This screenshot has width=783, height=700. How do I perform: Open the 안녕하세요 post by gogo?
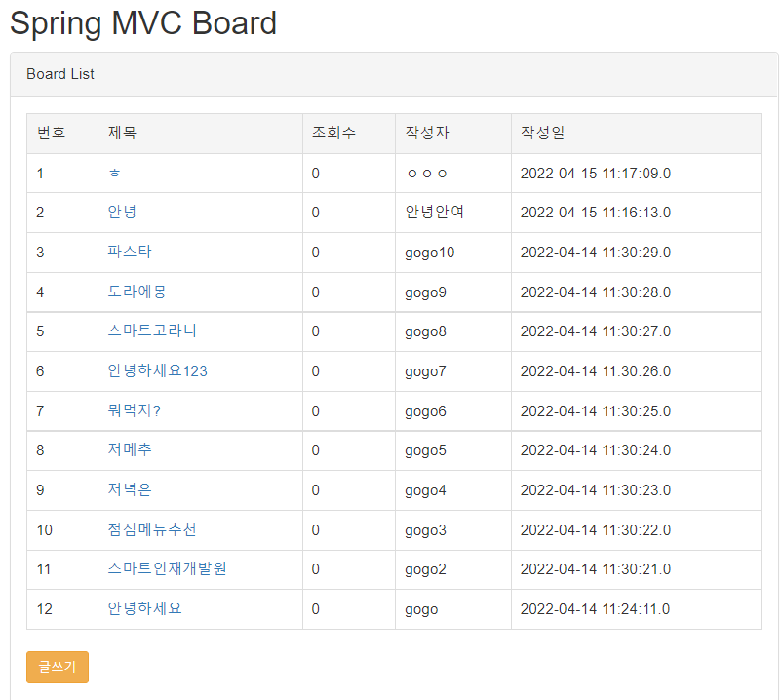[x=144, y=608]
